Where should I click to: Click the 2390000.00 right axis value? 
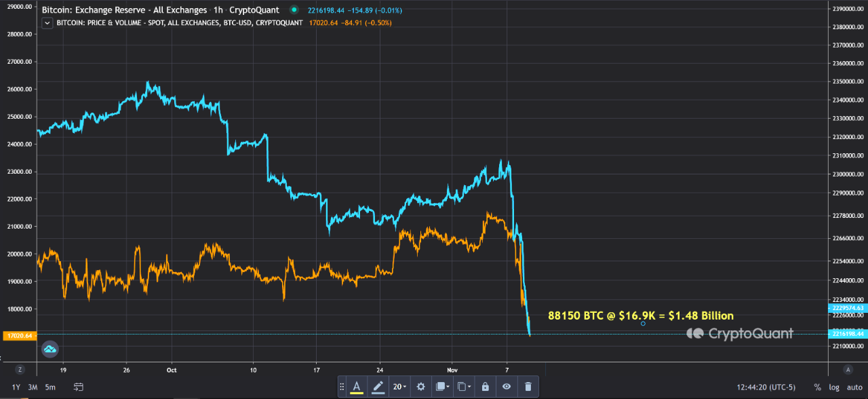point(847,8)
